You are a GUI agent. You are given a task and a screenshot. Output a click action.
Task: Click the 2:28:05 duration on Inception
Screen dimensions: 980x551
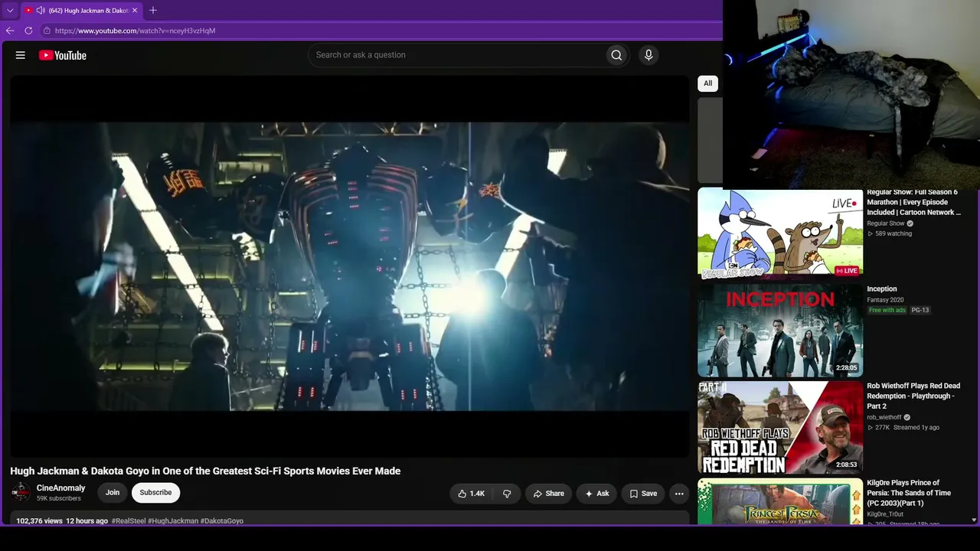coord(847,368)
